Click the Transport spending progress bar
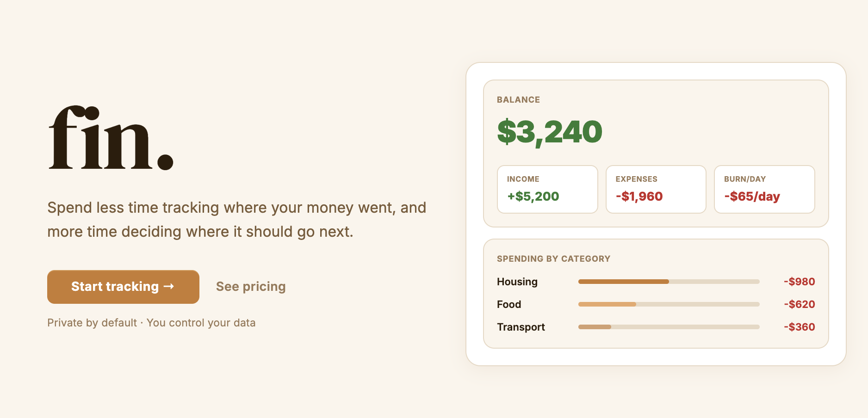The width and height of the screenshot is (868, 418). click(x=669, y=327)
